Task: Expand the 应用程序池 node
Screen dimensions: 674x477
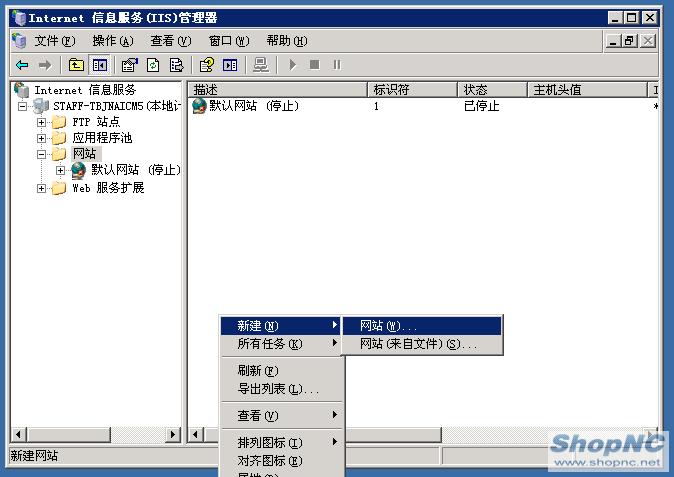Action: pos(41,138)
